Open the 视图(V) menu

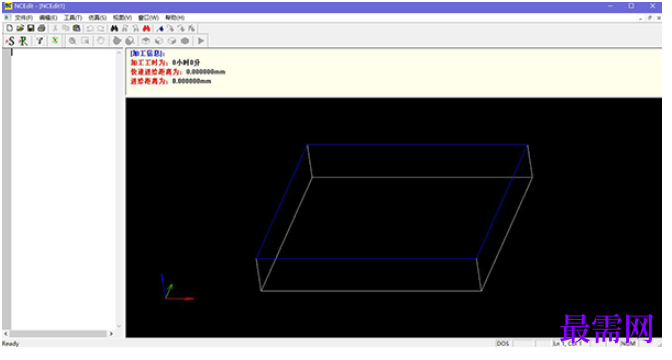[122, 18]
